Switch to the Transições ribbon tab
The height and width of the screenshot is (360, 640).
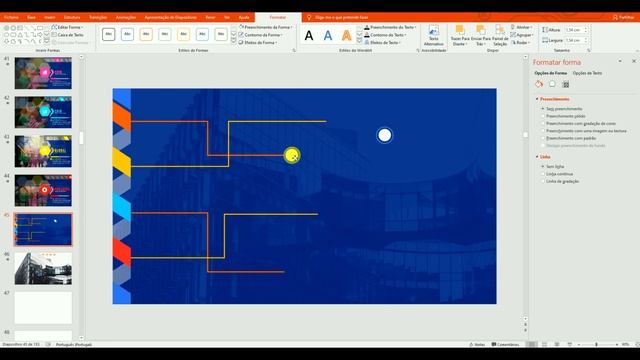98,17
